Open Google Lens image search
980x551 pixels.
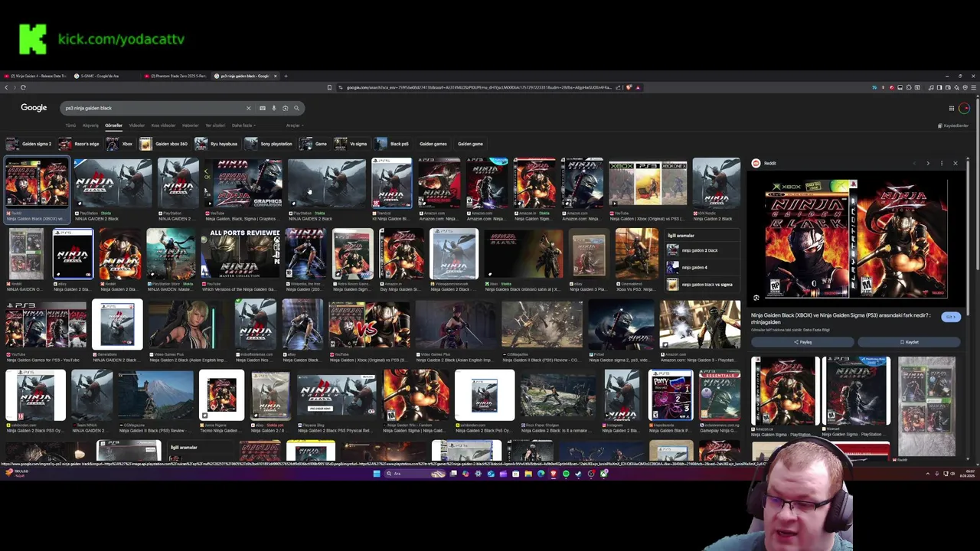pyautogui.click(x=285, y=108)
